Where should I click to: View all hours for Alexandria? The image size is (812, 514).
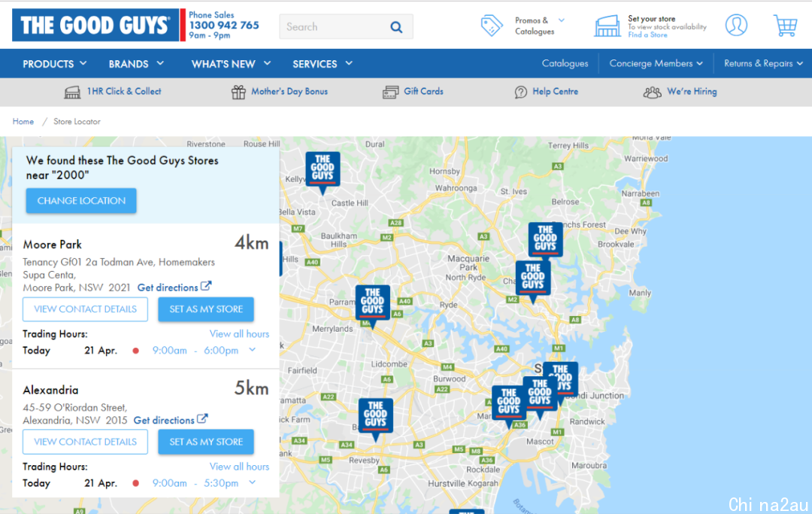coord(239,467)
